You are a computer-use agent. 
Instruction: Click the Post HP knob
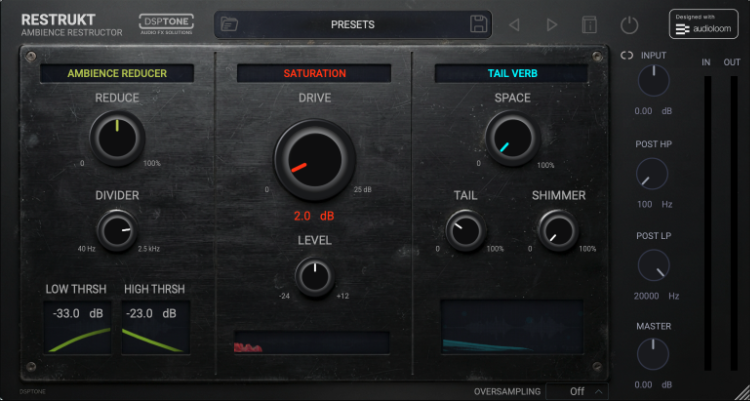click(x=652, y=174)
